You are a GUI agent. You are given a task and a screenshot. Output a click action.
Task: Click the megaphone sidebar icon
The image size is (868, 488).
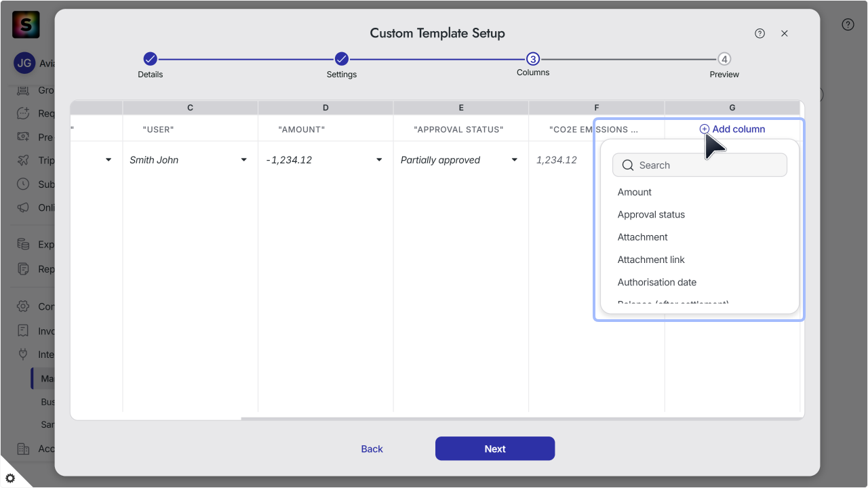(23, 207)
